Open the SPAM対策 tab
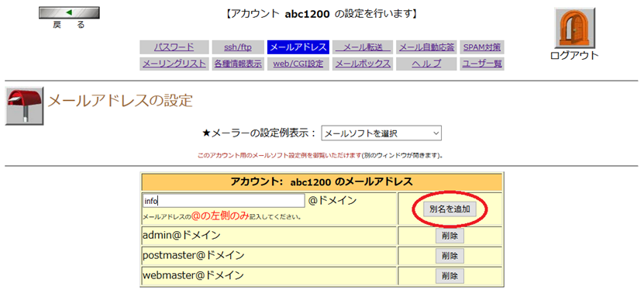Image resolution: width=644 pixels, height=297 pixels. 482,47
